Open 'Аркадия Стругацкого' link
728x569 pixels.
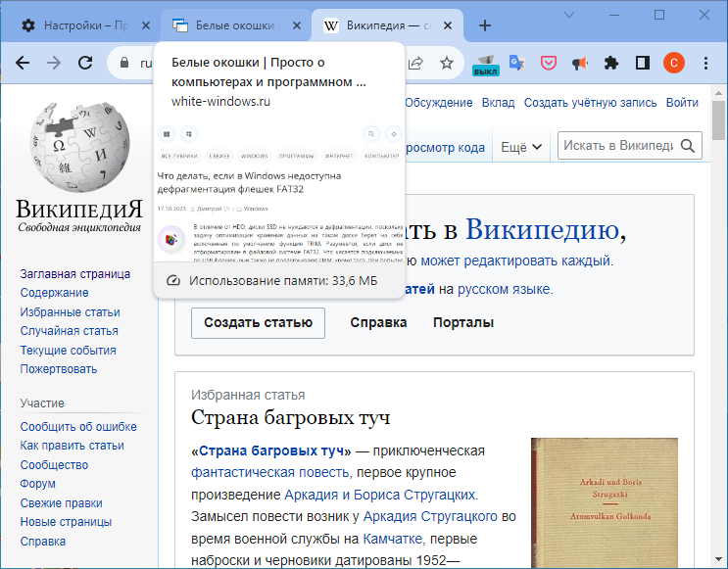[430, 516]
